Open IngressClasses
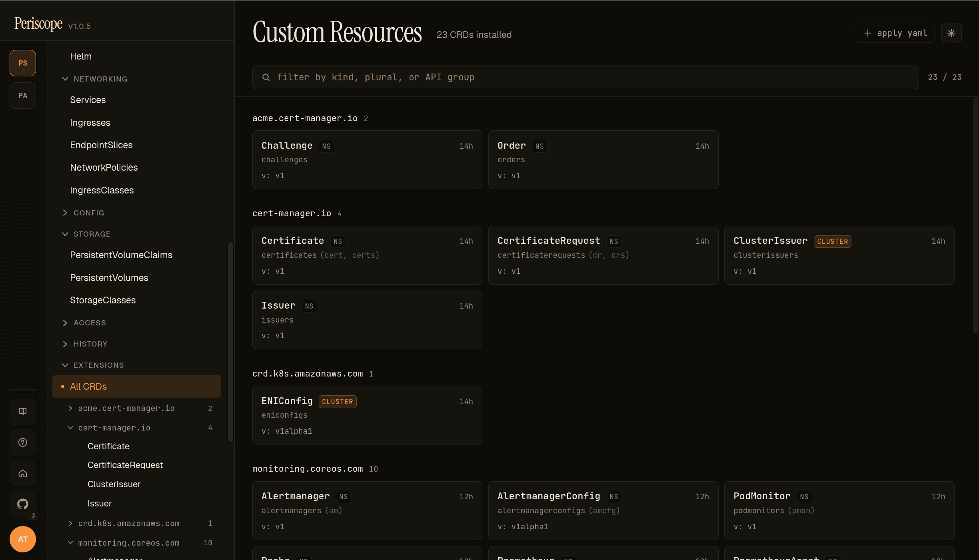The width and height of the screenshot is (979, 560). tap(102, 190)
